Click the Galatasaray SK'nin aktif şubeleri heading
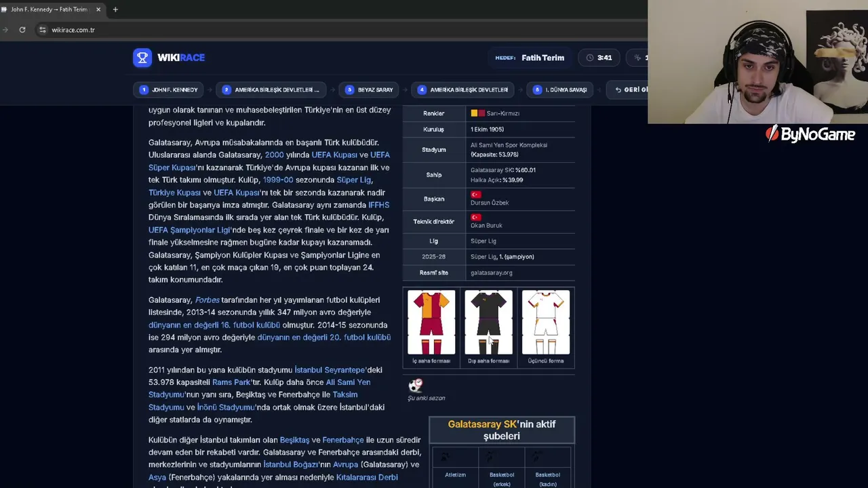Image resolution: width=868 pixels, height=488 pixels. click(502, 430)
